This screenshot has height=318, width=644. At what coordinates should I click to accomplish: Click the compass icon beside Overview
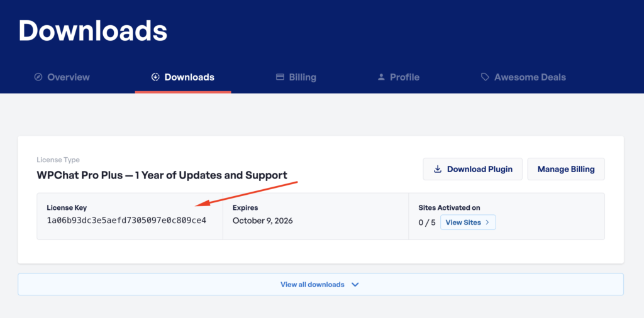[x=38, y=77]
